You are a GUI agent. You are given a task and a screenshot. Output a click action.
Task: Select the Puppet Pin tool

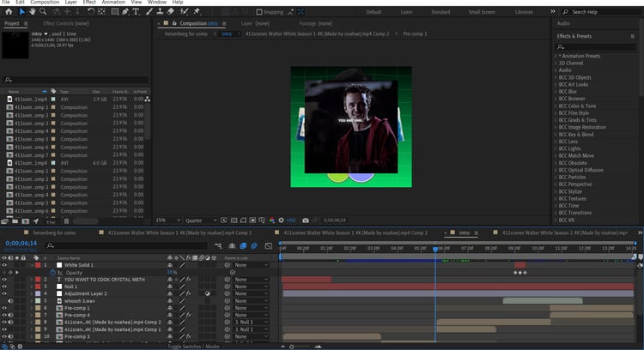[x=197, y=12]
